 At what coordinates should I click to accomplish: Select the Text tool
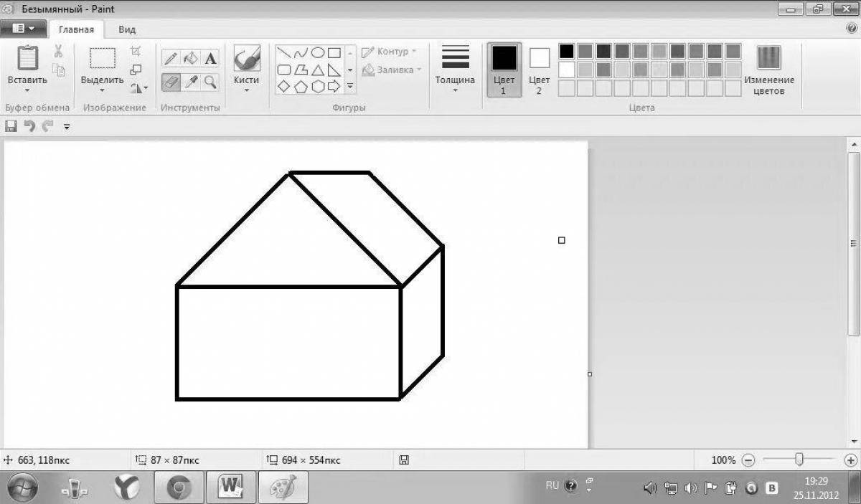click(x=210, y=59)
